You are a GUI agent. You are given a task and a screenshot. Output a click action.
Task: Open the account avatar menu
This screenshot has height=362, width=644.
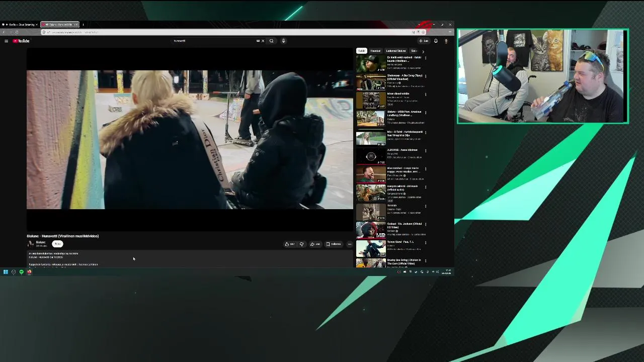coord(446,41)
